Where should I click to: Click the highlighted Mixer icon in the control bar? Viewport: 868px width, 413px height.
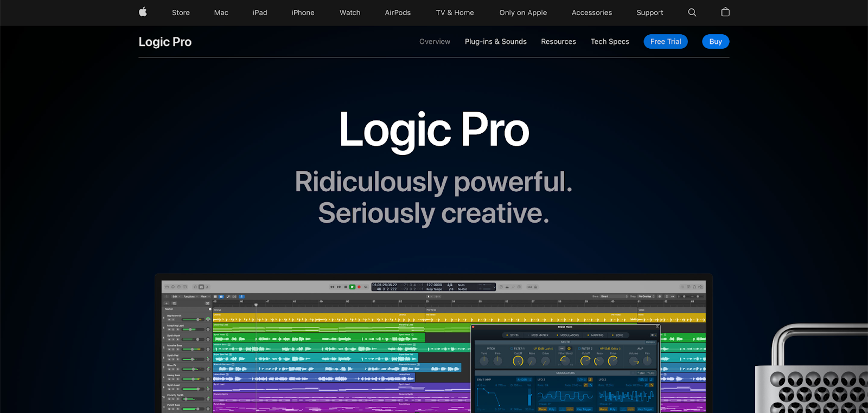pyautogui.click(x=201, y=287)
